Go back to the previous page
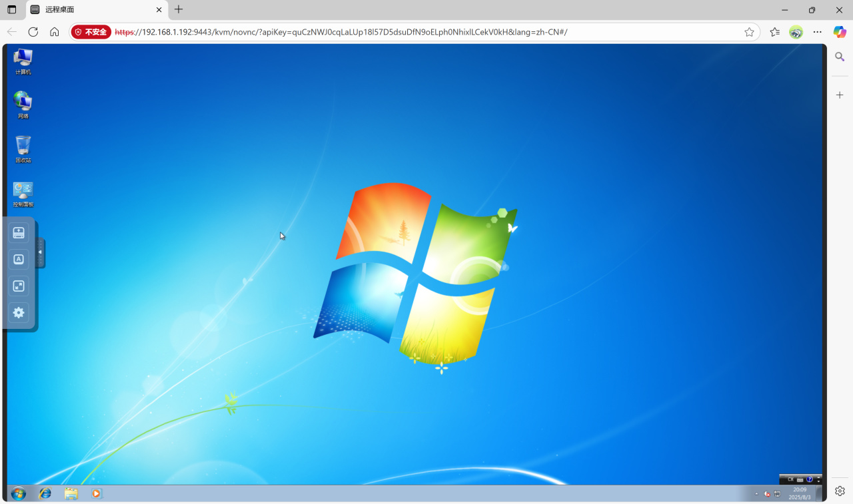This screenshot has width=853, height=504. pos(12,32)
